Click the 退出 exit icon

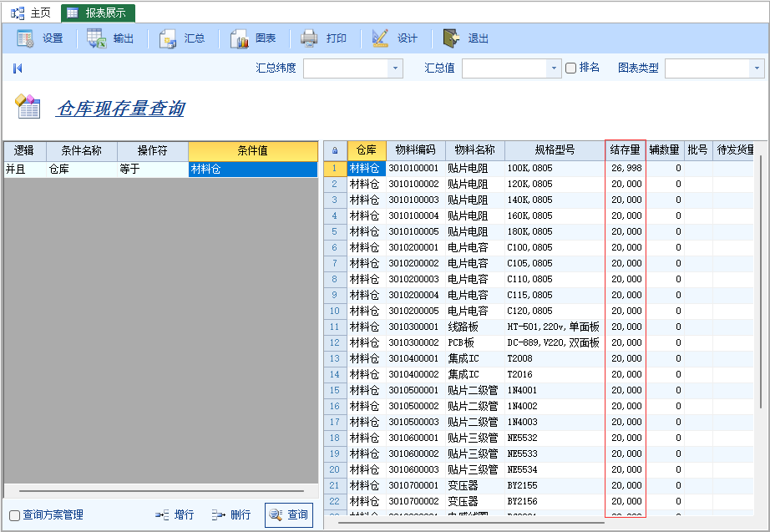pos(451,38)
